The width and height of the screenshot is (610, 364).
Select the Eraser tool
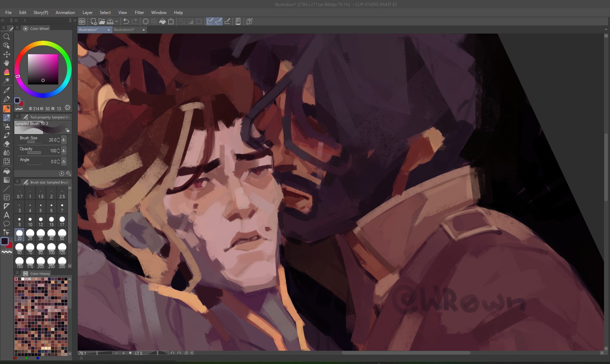[6, 144]
